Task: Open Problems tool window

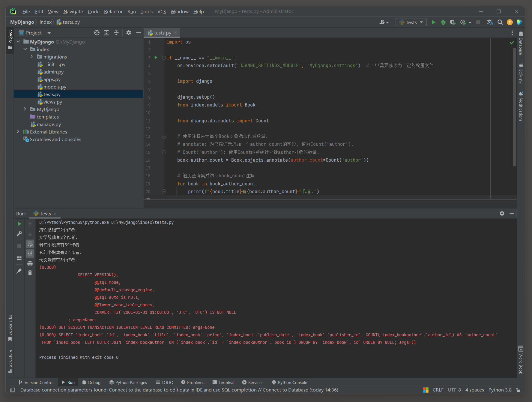Action: tap(193, 382)
